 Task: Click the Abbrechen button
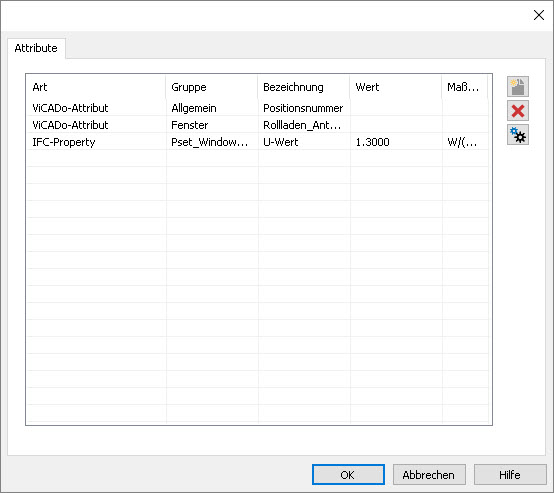click(429, 475)
